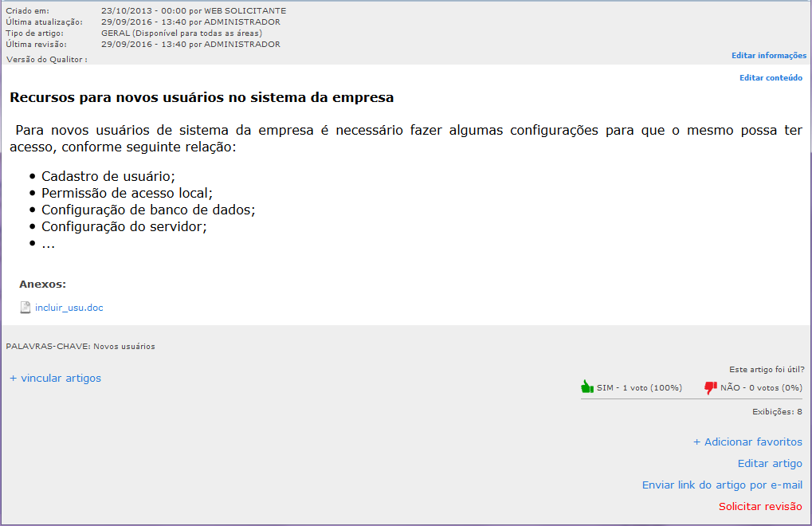This screenshot has height=526, width=812.
Task: Click the red thumbs-down icon
Action: [710, 387]
